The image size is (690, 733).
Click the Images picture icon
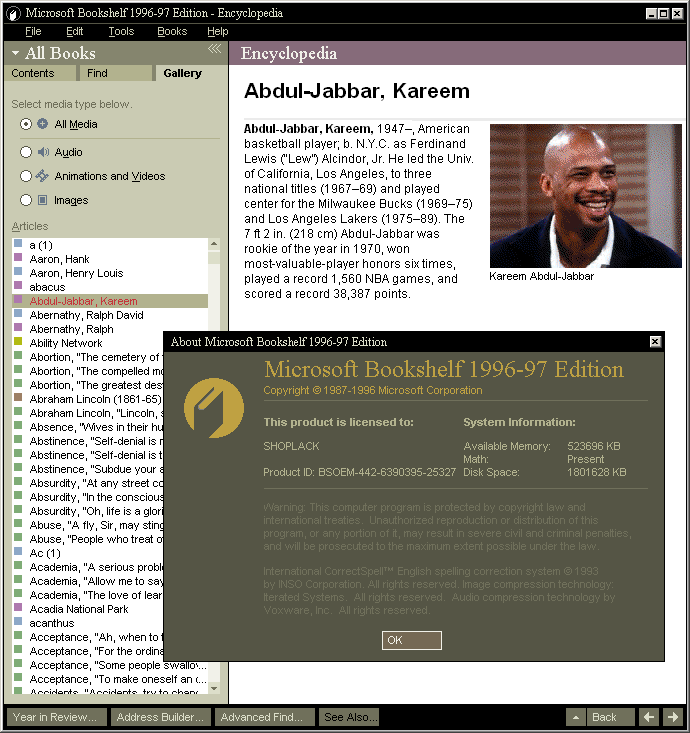43,200
